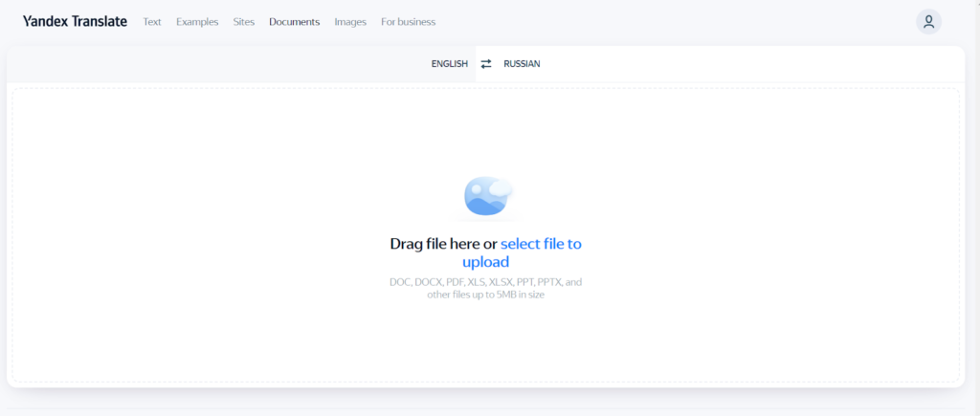
Task: Go to the Sites tab
Action: (244, 22)
